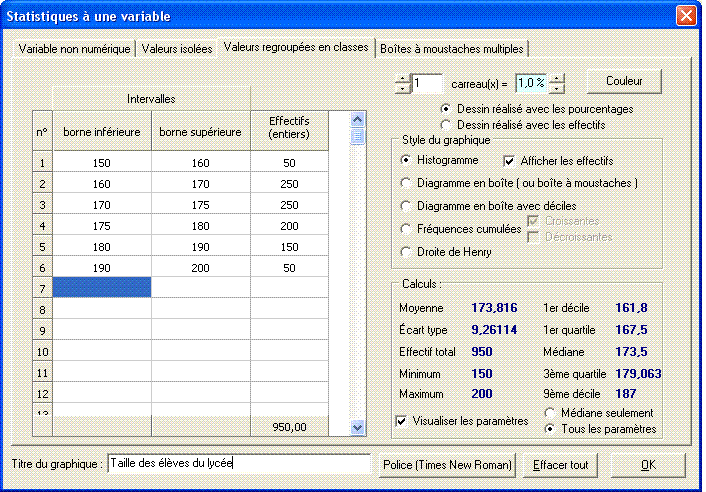
Task: Click effectif cell 50 in row 6
Action: tap(289, 268)
